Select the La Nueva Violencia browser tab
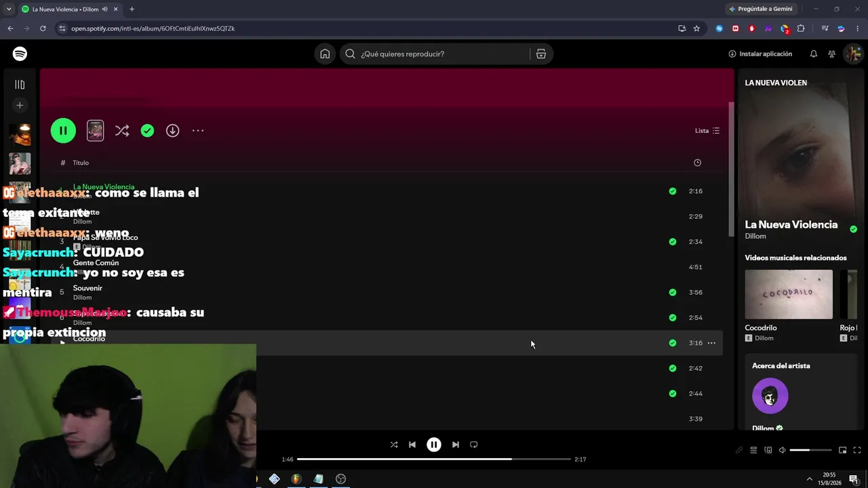The height and width of the screenshot is (488, 868). pos(69,9)
